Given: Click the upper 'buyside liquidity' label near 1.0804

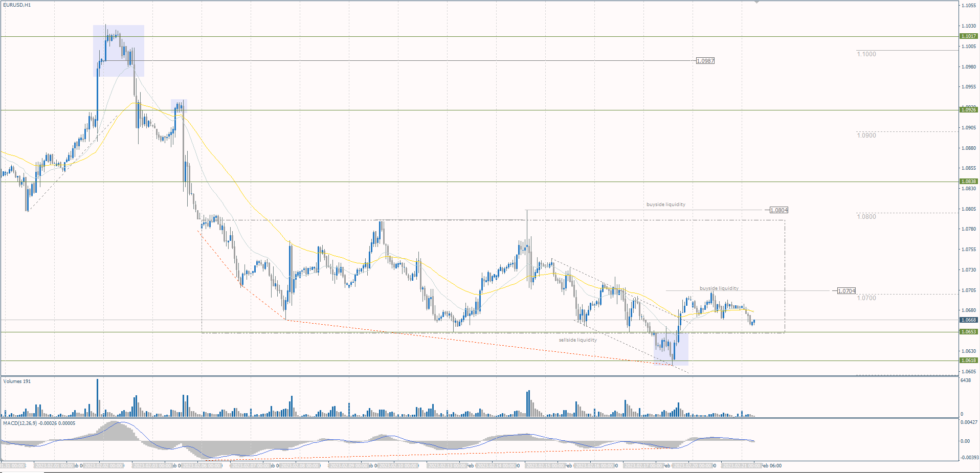Looking at the screenshot, I should tap(666, 205).
